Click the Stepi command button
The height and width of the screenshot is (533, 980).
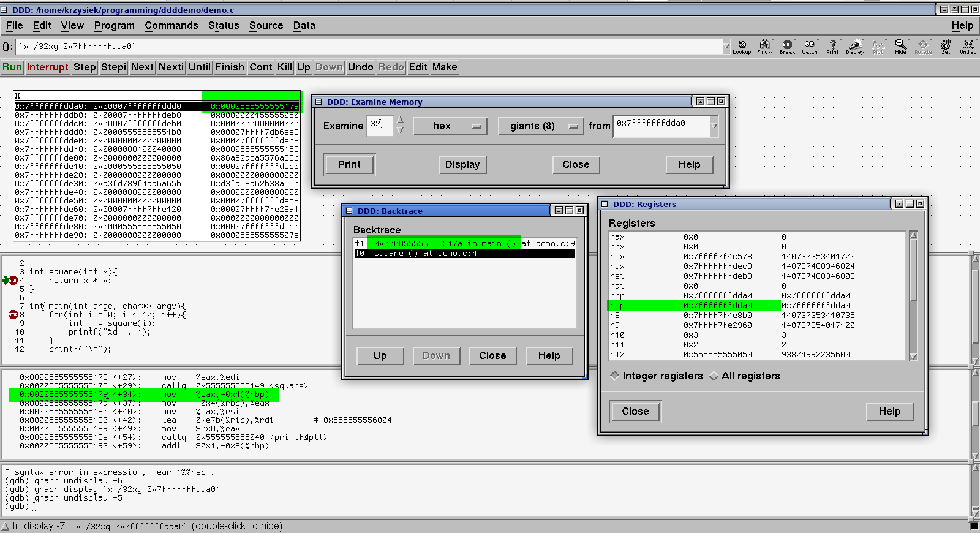pyautogui.click(x=113, y=67)
